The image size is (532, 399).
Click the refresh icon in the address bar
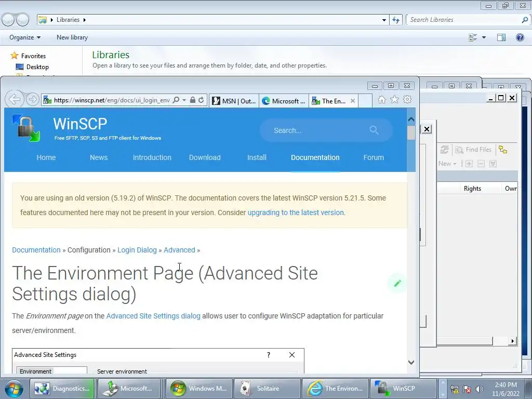click(x=201, y=100)
